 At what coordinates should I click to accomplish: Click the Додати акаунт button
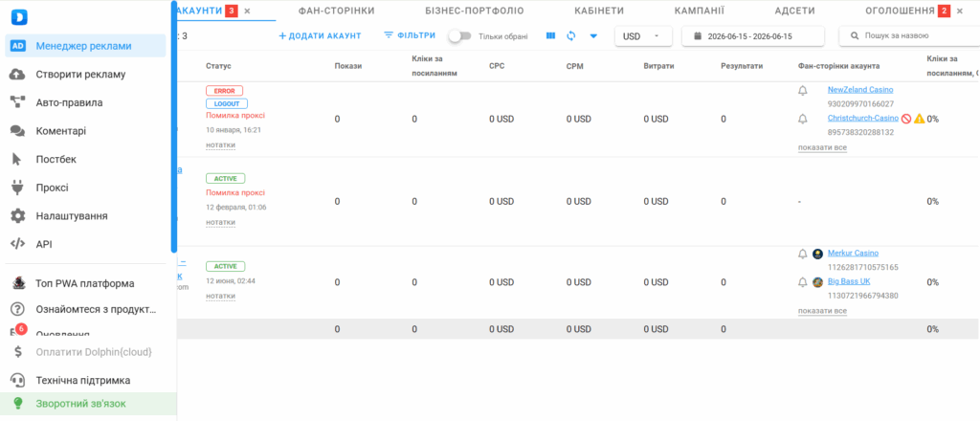[x=320, y=36]
